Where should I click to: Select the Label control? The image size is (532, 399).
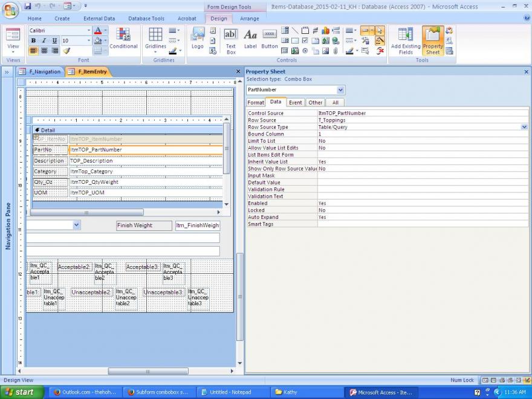coord(250,38)
